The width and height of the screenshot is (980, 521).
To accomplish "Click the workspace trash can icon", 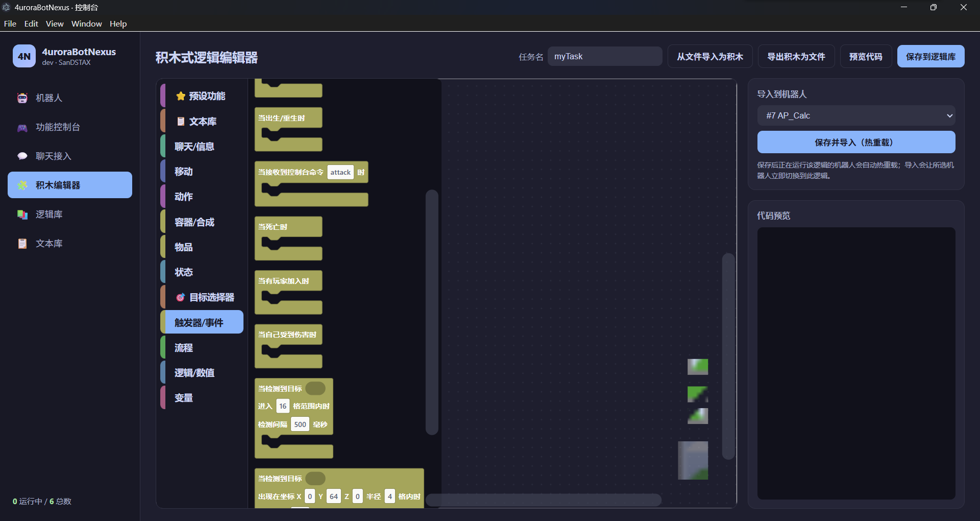I will click(693, 460).
